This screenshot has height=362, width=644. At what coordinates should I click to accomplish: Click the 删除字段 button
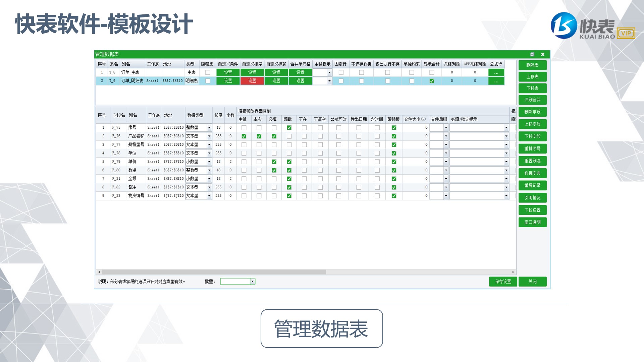[532, 112]
